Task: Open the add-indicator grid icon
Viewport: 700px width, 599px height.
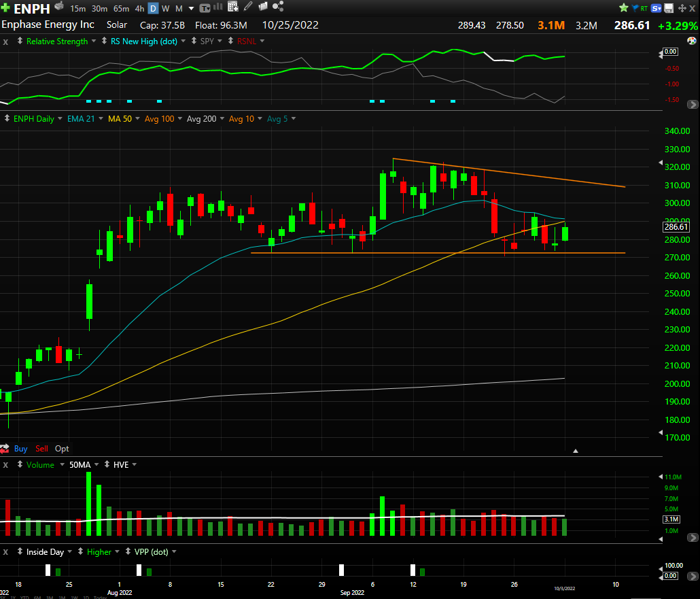Action: coord(232,6)
